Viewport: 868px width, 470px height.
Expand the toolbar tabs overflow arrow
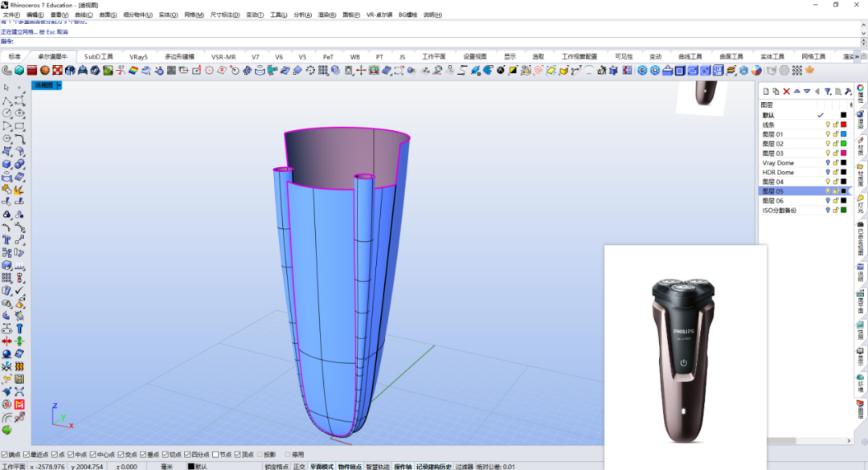tap(857, 56)
